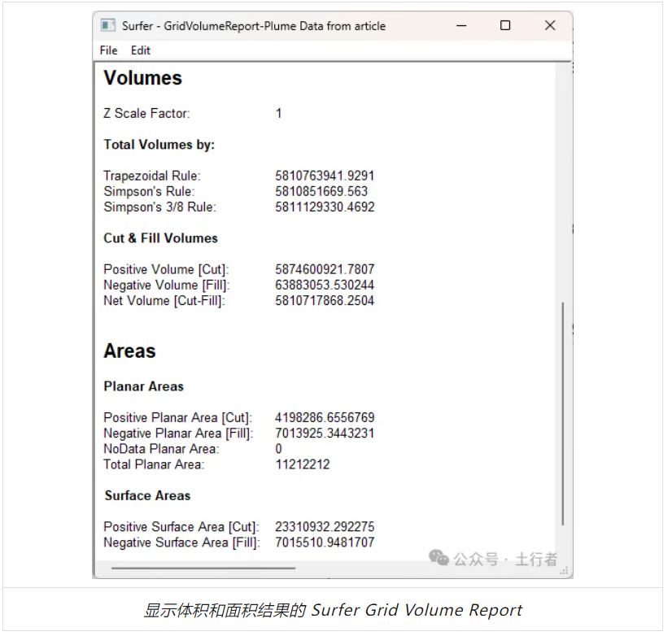The width and height of the screenshot is (672, 636).
Task: Select the value 7015510.9481707
Action: [x=325, y=542]
